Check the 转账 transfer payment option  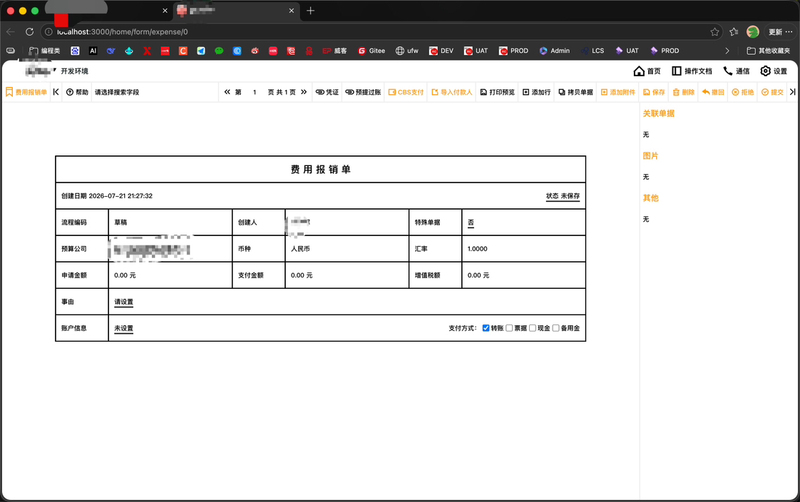[x=486, y=328]
